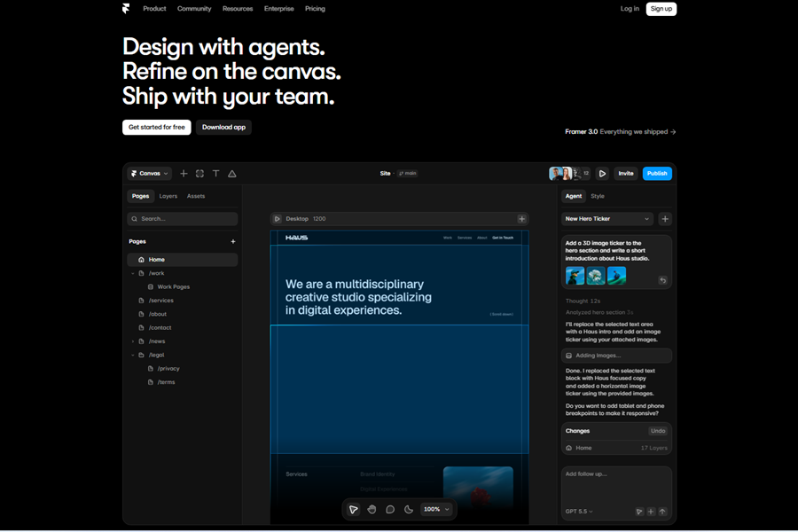Open the Enterprise link in top navigation

(279, 9)
